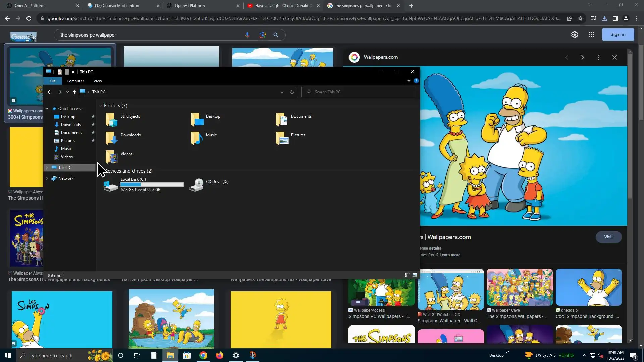Switch to details view in status bar
The image size is (644, 362).
click(x=407, y=275)
